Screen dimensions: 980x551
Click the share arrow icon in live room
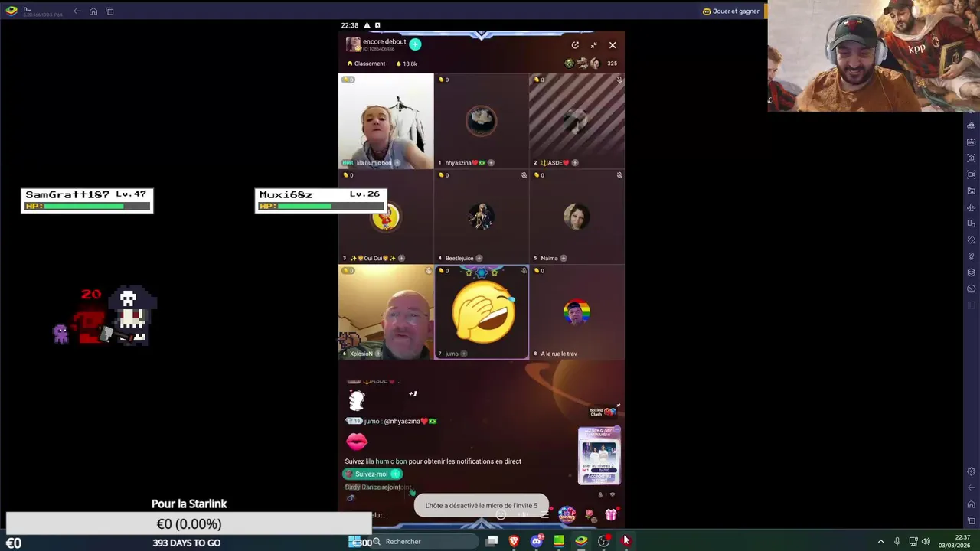point(575,45)
